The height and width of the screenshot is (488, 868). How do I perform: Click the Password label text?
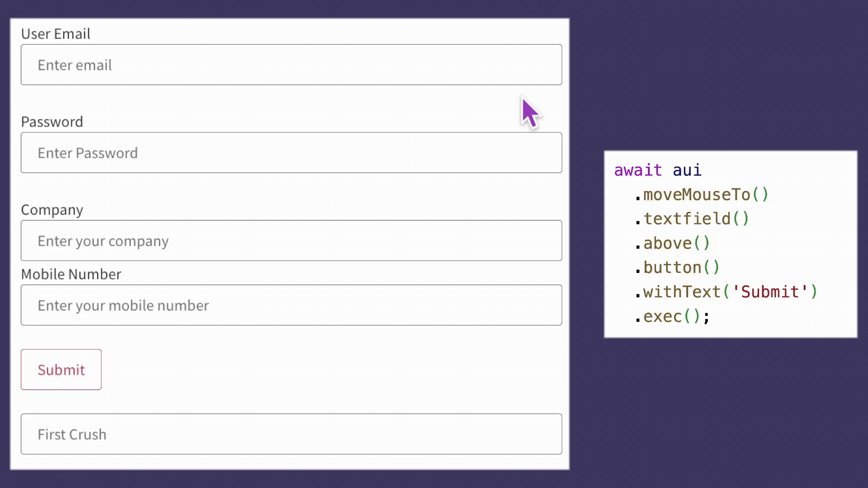coord(52,122)
